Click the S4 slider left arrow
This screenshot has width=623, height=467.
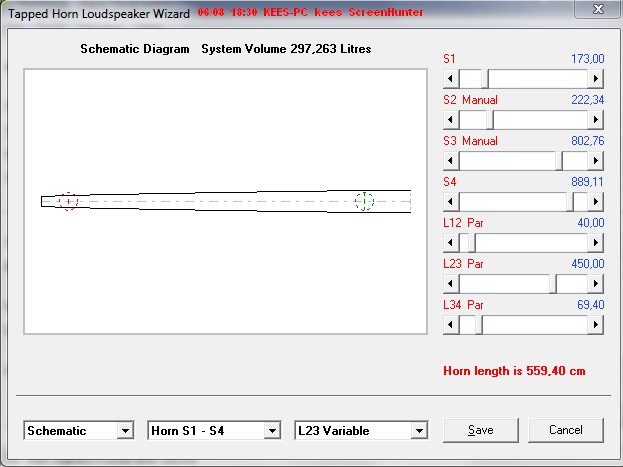click(x=451, y=202)
